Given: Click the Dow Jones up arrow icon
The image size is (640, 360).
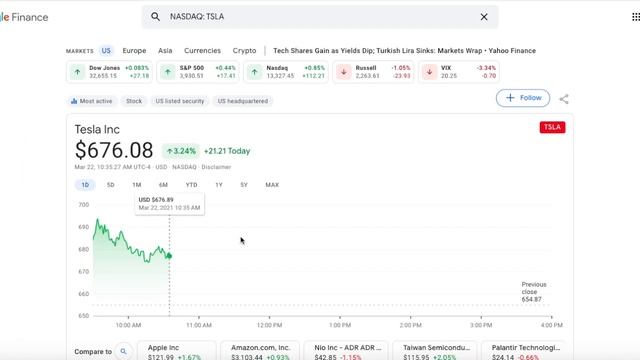Looking at the screenshot, I should coord(78,72).
